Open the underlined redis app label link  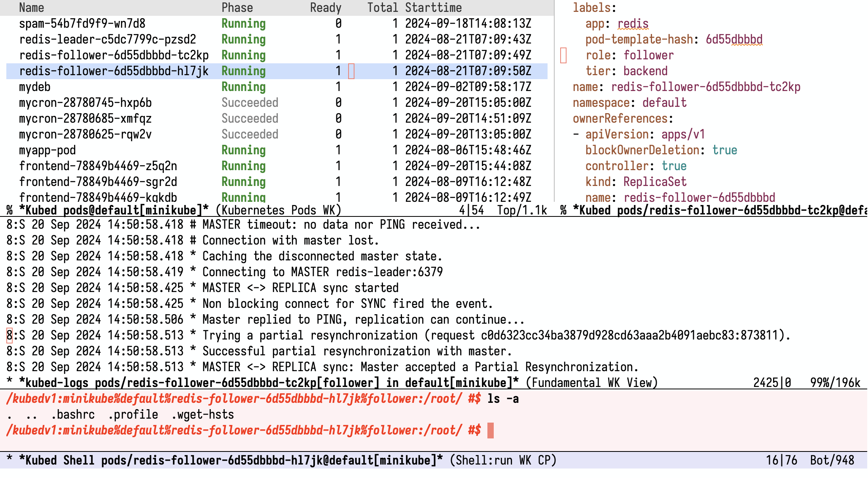633,23
